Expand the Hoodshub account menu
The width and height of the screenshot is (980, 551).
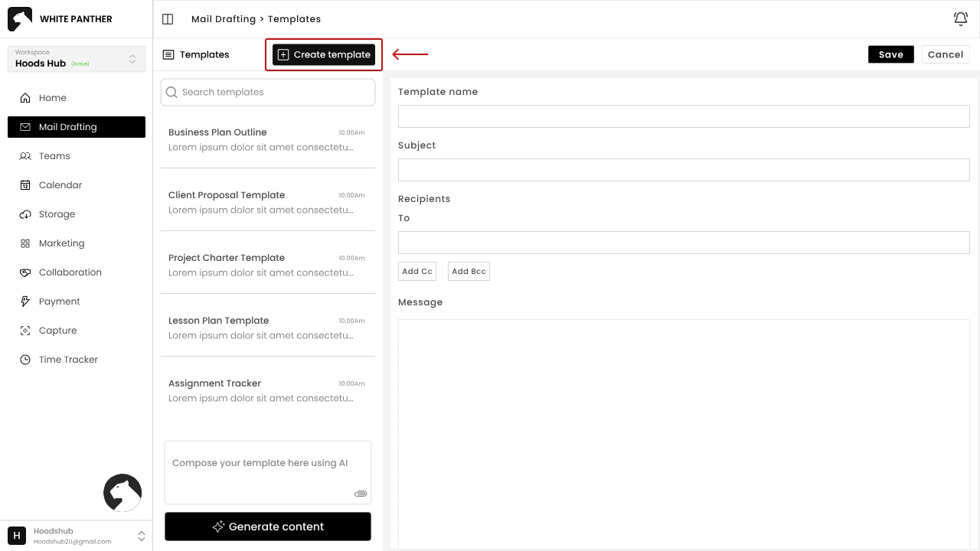click(x=141, y=536)
